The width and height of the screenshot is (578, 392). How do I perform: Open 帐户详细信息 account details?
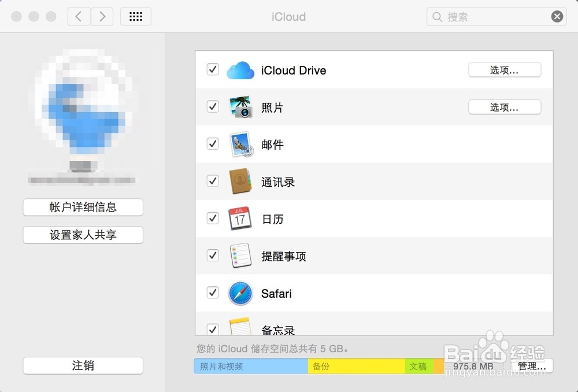[83, 207]
